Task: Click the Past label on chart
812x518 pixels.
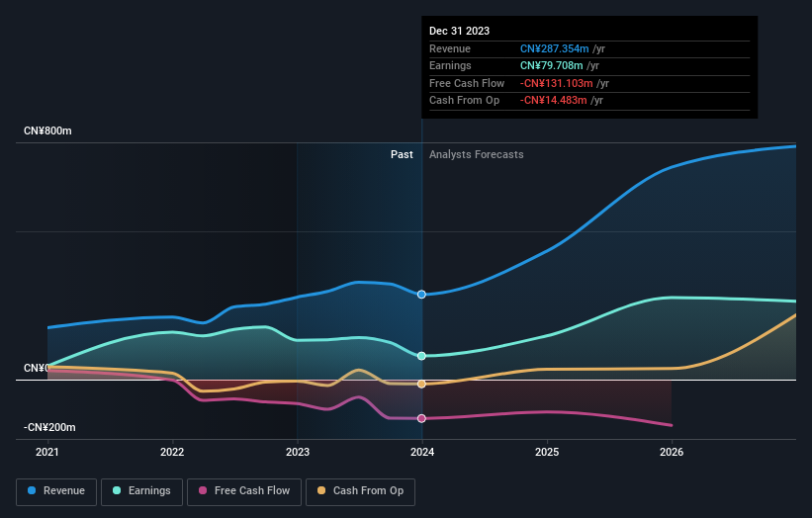Action: 402,154
